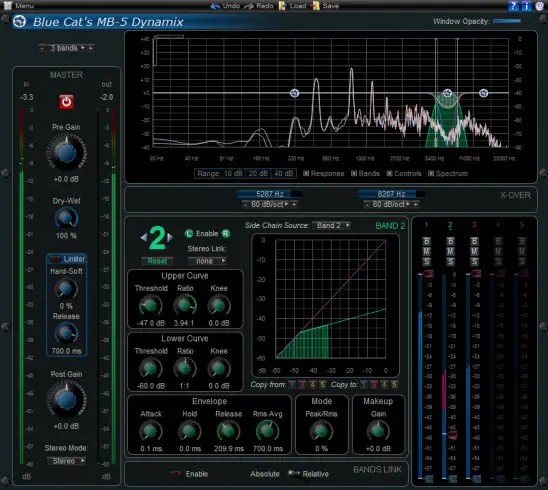Click band 1 Bypass B icon

point(427,241)
